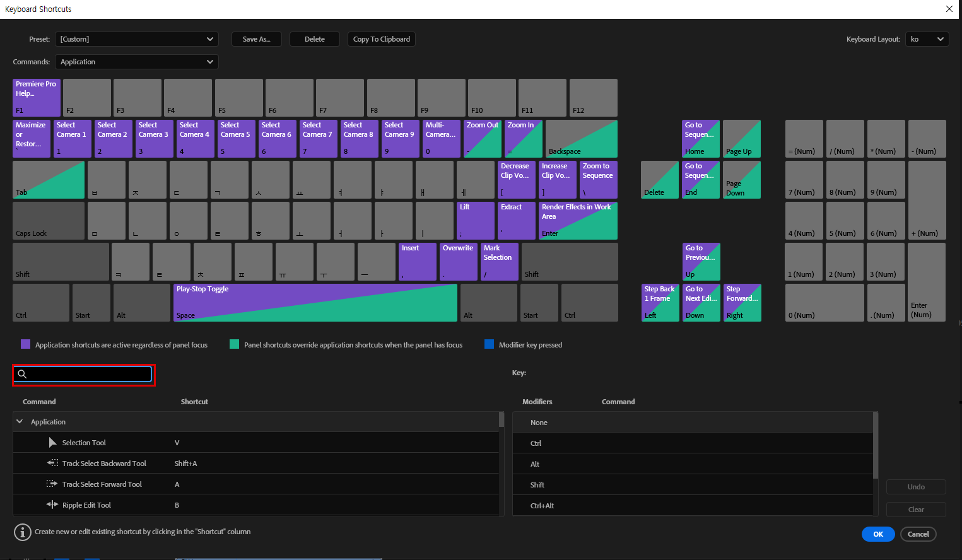
Task: Click the Undo button
Action: 916,487
